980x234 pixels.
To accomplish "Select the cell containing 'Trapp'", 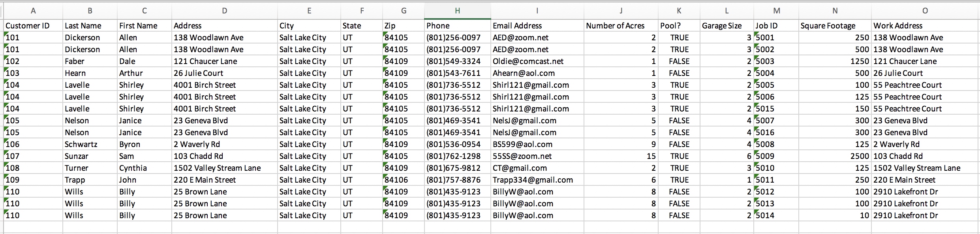I will 90,180.
